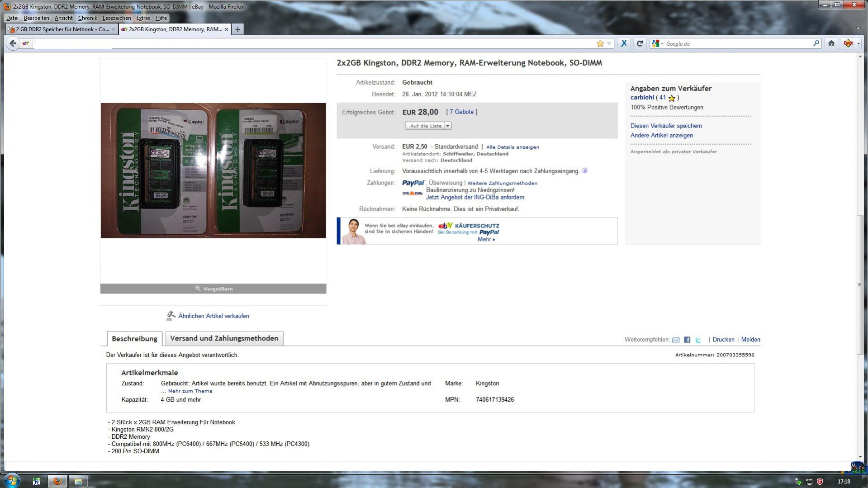The width and height of the screenshot is (868, 488).
Task: Open the Lesezeichen menu
Action: click(x=117, y=18)
